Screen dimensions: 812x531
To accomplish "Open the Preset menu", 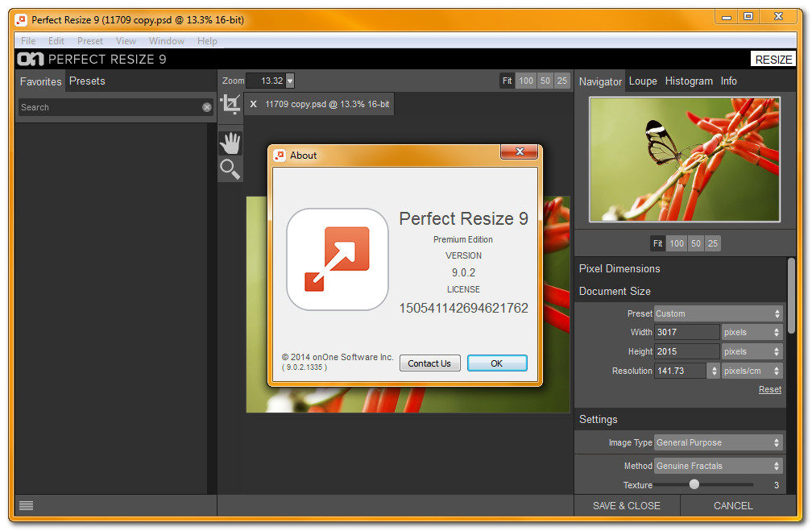I will 90,41.
